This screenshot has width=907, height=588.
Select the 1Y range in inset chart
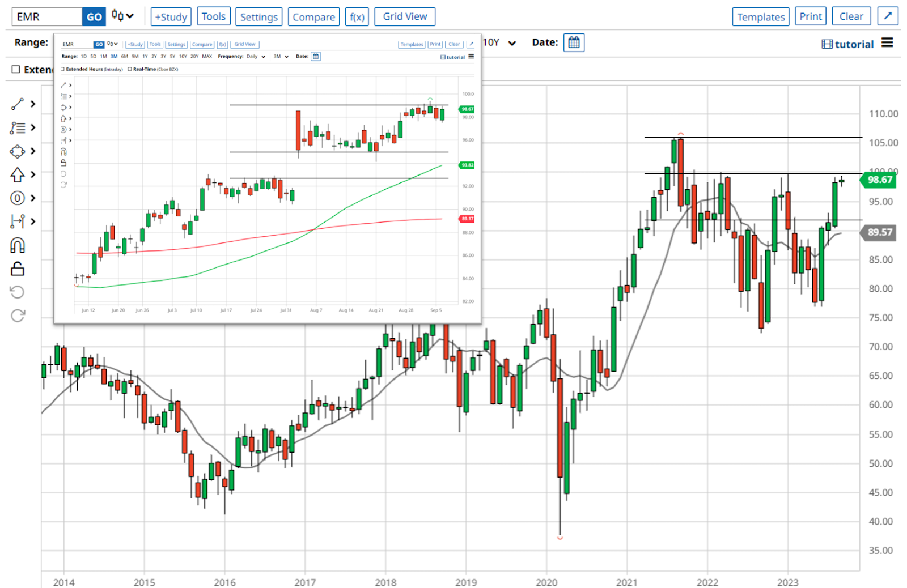pos(145,57)
